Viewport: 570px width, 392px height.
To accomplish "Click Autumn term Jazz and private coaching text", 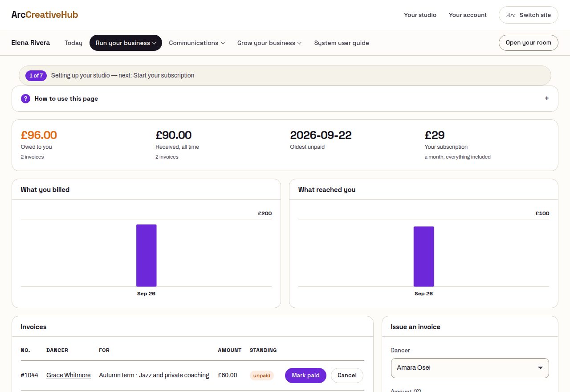I will pyautogui.click(x=154, y=375).
